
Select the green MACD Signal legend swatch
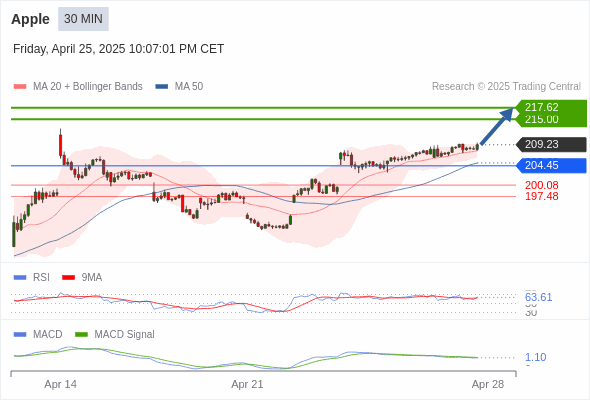pyautogui.click(x=81, y=334)
